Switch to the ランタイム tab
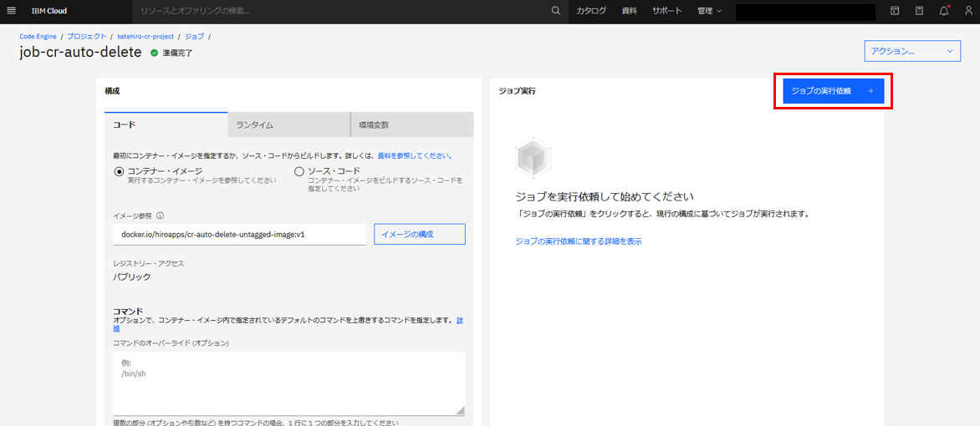Viewport: 980px width, 426px height. [288, 124]
